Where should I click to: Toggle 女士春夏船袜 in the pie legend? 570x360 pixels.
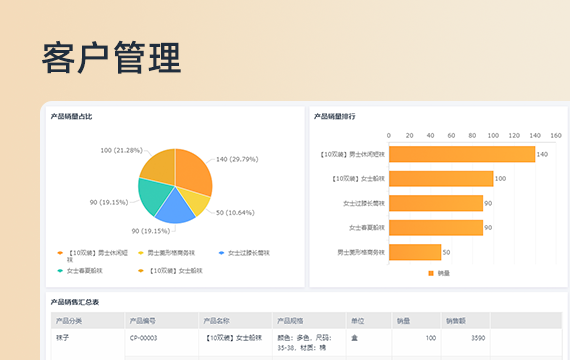(80, 271)
